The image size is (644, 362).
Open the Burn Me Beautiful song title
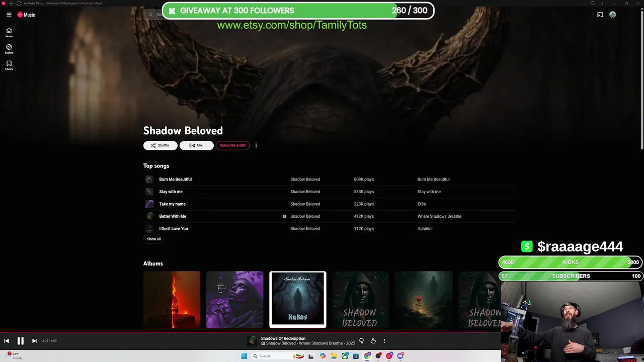[x=176, y=179]
